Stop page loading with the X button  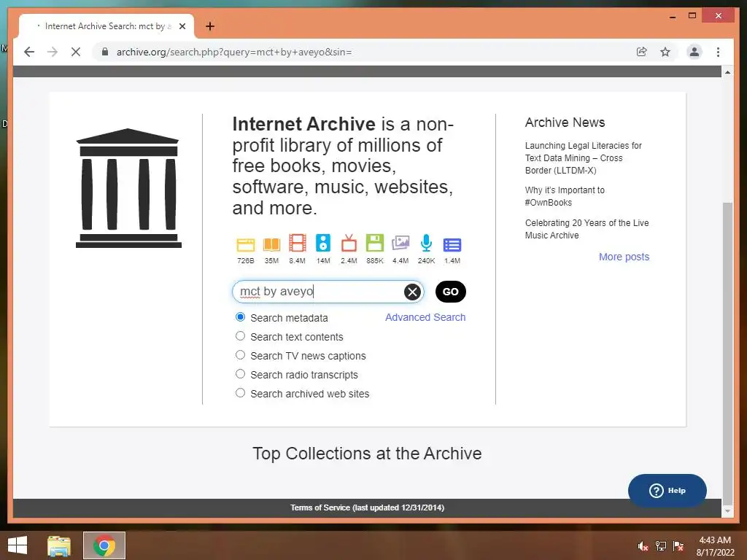pyautogui.click(x=76, y=52)
